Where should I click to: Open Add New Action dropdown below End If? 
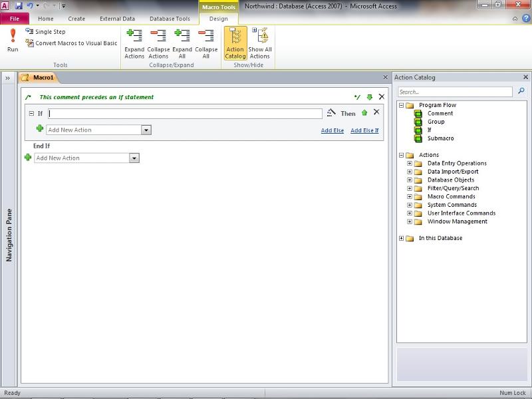pos(134,158)
